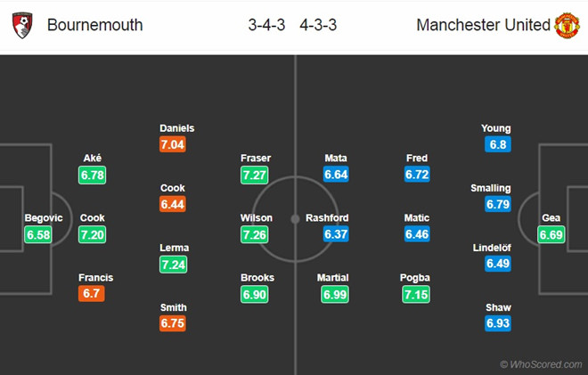This screenshot has height=375, width=588.
Task: Click Martial's 6.99 rating badge
Action: tap(336, 294)
